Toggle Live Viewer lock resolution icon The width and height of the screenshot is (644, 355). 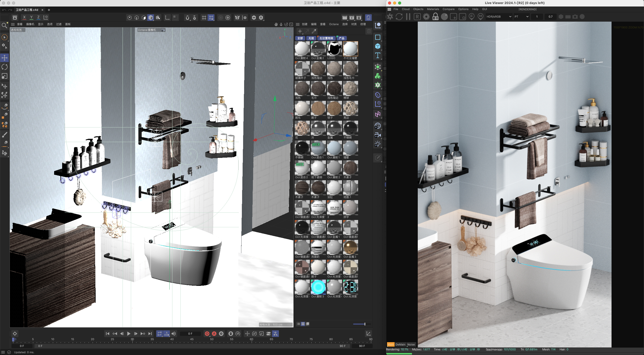click(435, 17)
